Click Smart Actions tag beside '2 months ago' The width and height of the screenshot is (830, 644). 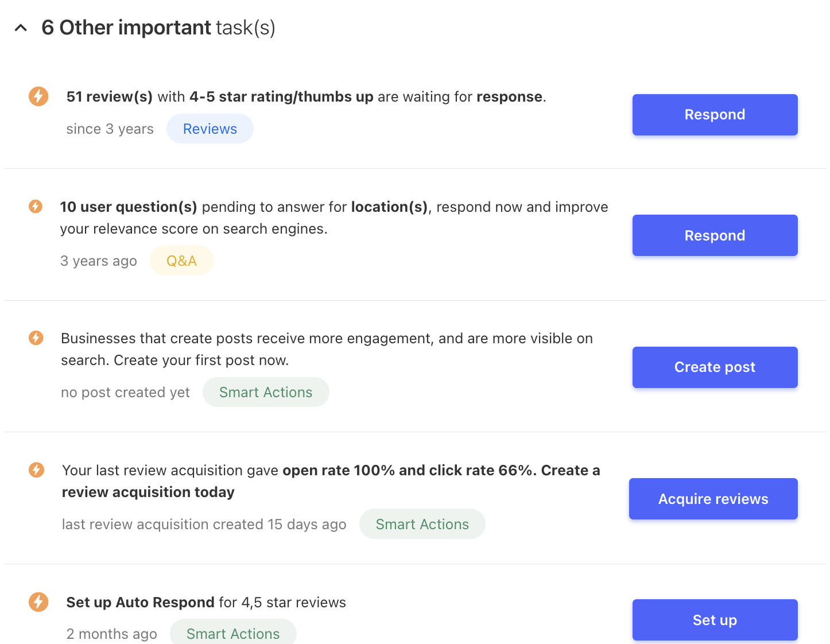pyautogui.click(x=233, y=633)
